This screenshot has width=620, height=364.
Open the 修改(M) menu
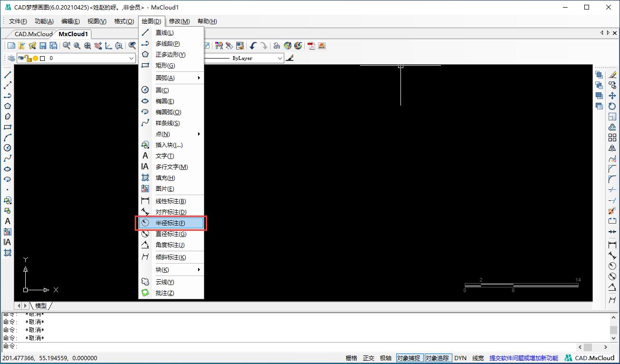click(179, 21)
